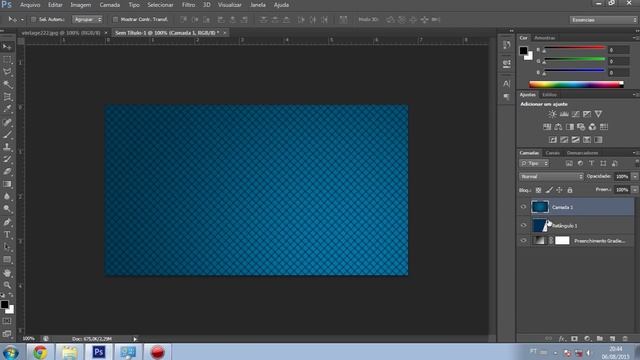Toggle lock all for layer

(570, 190)
